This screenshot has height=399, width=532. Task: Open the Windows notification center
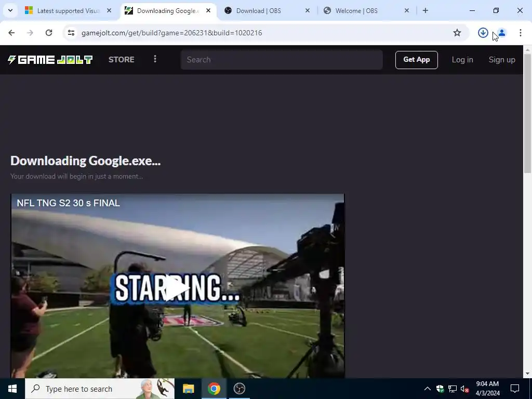pos(515,389)
